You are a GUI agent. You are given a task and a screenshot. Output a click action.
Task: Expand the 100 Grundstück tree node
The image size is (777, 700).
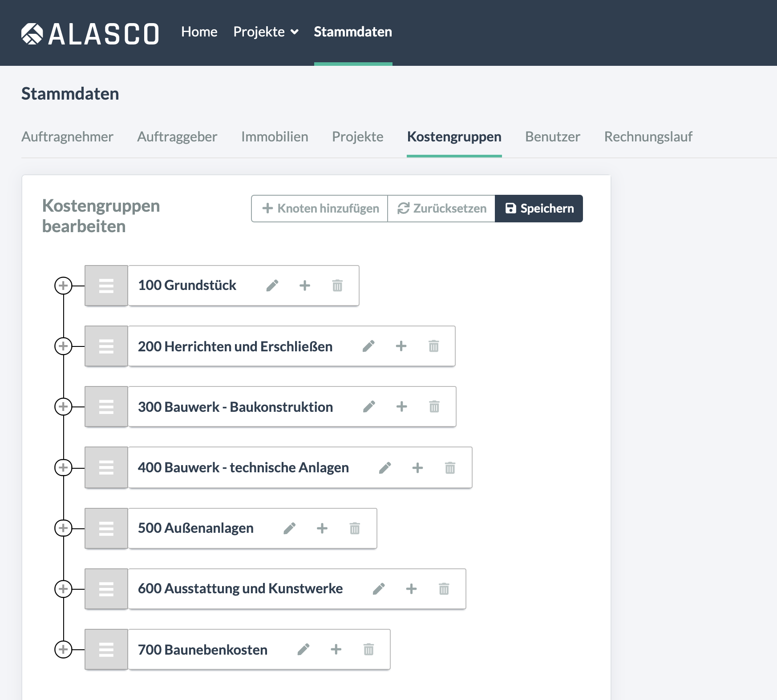(63, 286)
